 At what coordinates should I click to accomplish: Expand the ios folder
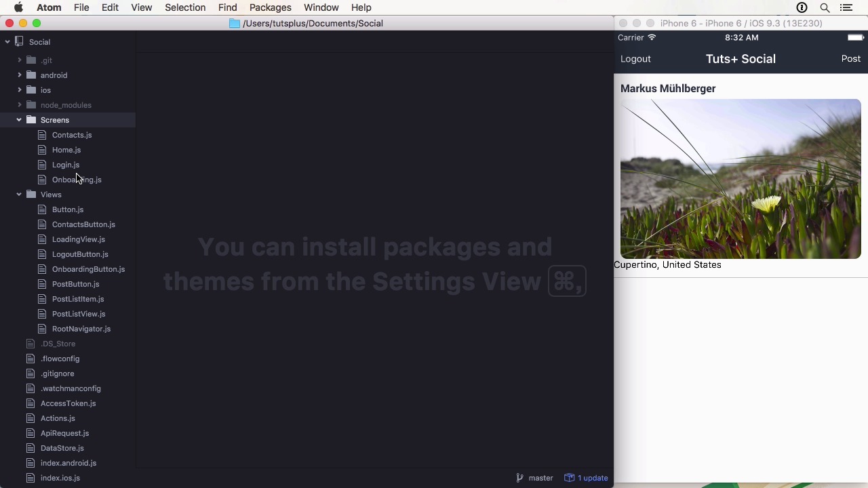pos(20,90)
